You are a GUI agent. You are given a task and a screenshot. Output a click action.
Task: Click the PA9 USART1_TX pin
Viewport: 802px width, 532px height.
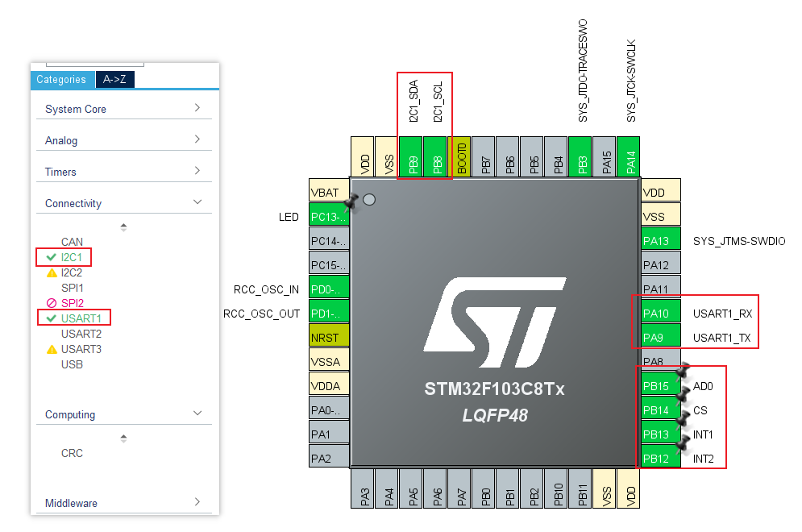click(x=661, y=335)
